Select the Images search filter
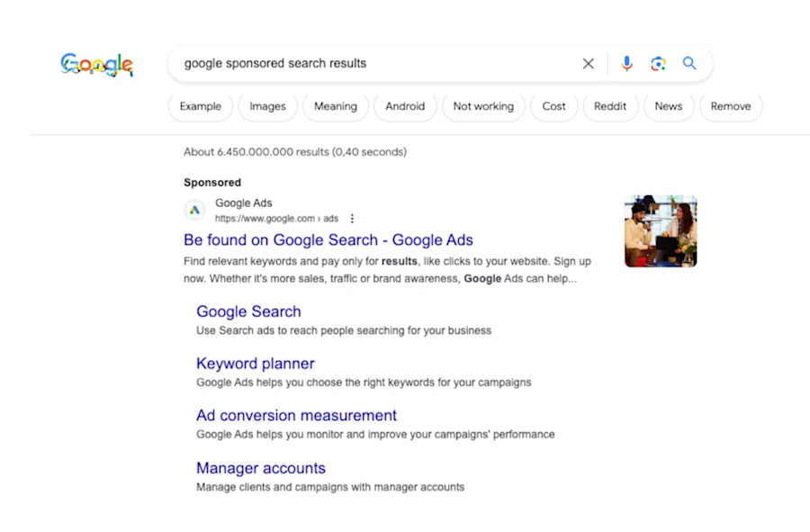Image resolution: width=810 pixels, height=532 pixels. [267, 106]
